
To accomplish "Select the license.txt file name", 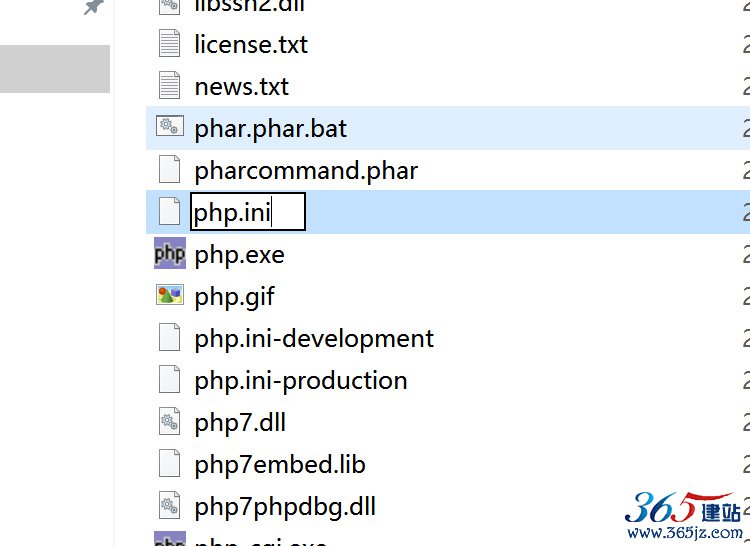I will [x=251, y=44].
